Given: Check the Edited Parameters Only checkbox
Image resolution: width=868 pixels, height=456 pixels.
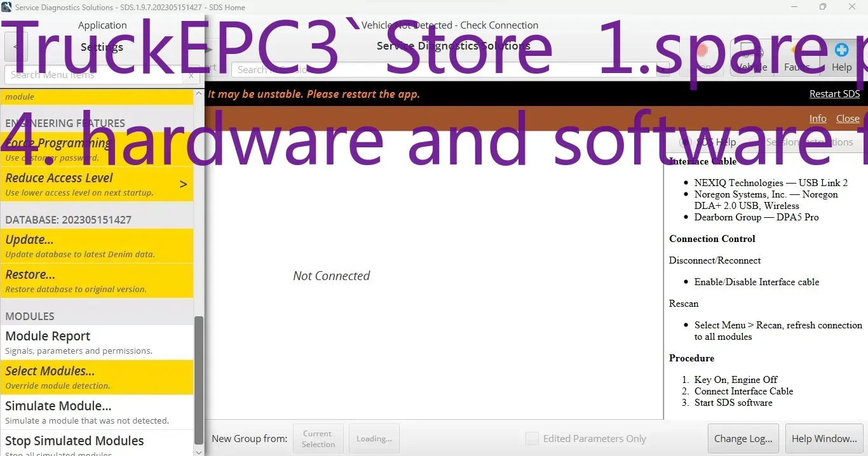Looking at the screenshot, I should [532, 438].
